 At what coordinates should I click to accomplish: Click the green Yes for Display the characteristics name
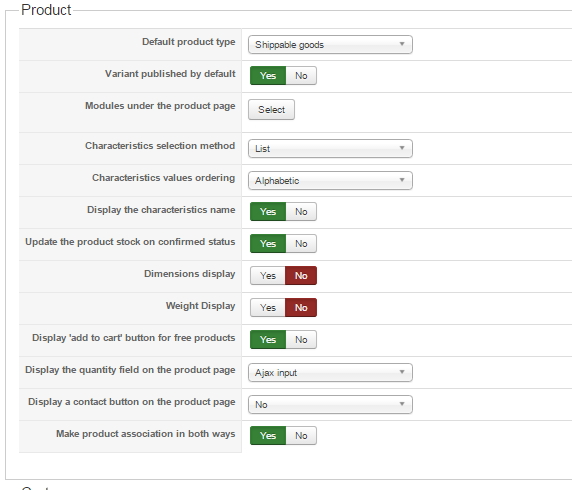pyautogui.click(x=268, y=212)
